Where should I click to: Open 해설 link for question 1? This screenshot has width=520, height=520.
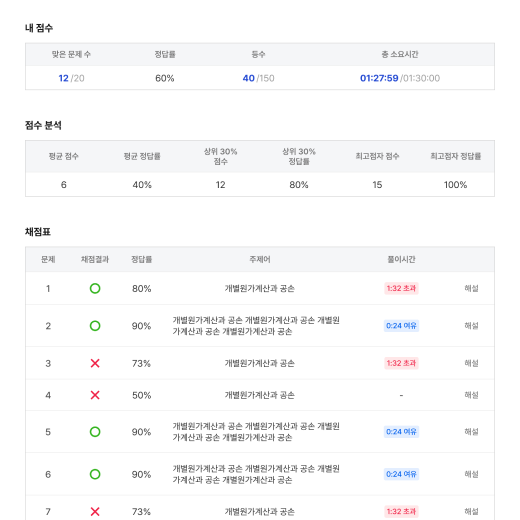pos(471,288)
